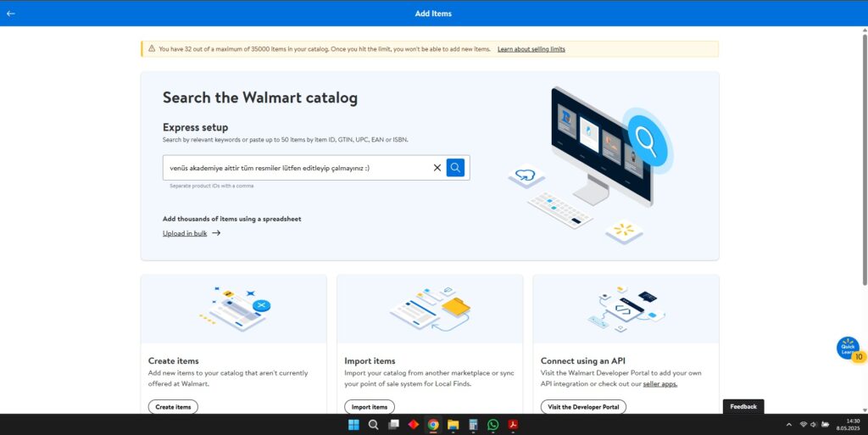Click Visit the Developer Portal button
This screenshot has height=435, width=868.
click(x=583, y=407)
